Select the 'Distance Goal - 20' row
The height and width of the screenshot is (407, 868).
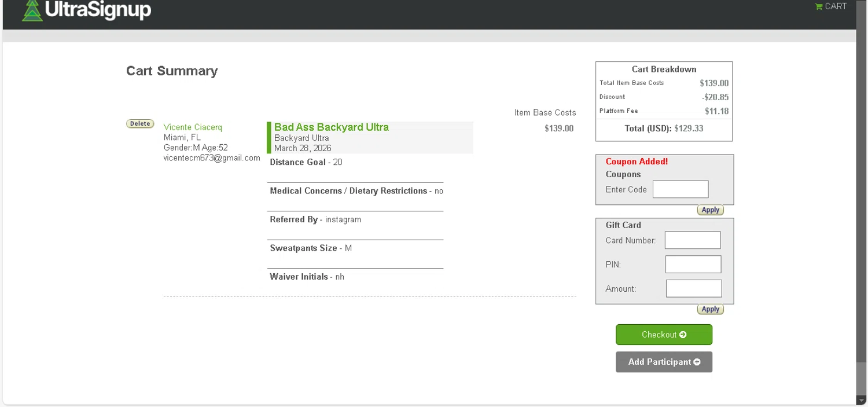[306, 162]
